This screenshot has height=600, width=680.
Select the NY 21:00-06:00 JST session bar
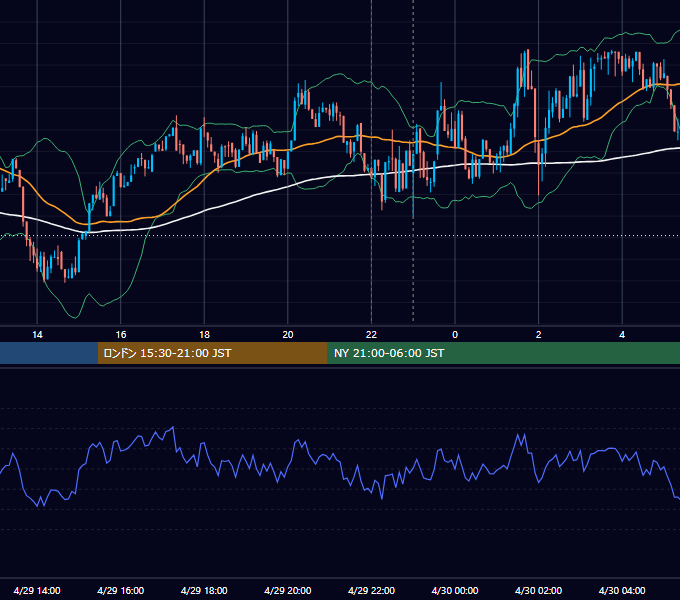[x=503, y=353]
